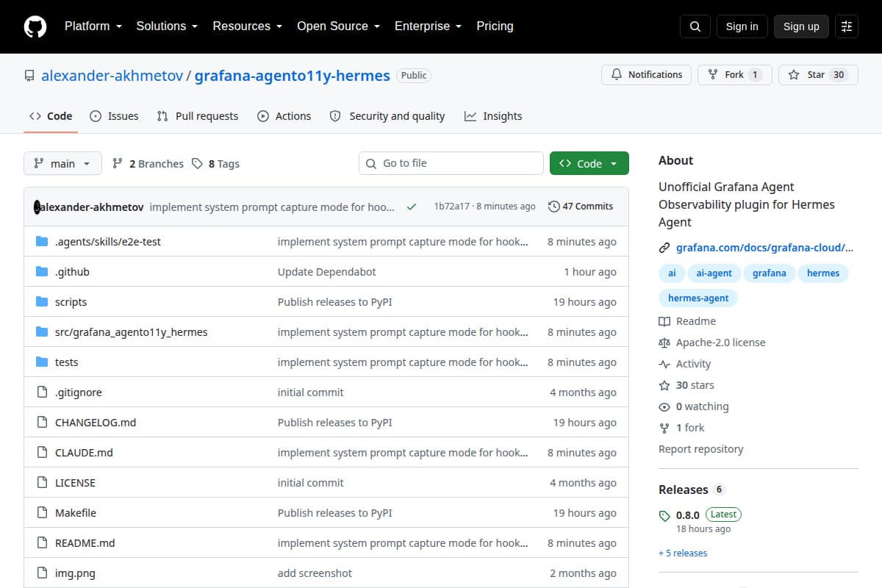882x588 pixels.
Task: View the 0 watching link
Action: (x=694, y=406)
